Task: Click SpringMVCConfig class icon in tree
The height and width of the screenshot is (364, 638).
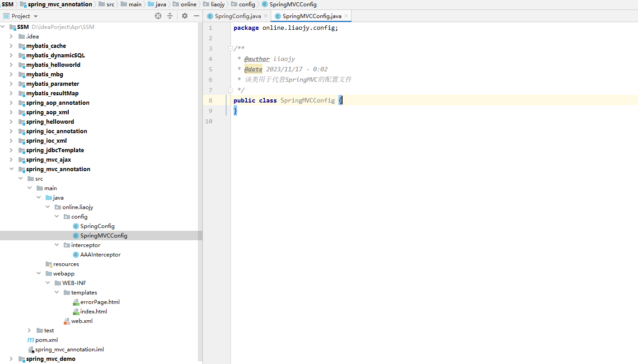Action: point(76,236)
